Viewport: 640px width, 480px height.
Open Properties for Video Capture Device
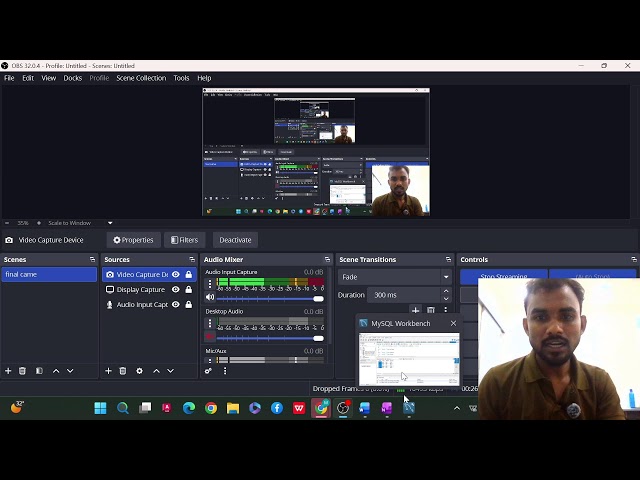[x=133, y=240]
